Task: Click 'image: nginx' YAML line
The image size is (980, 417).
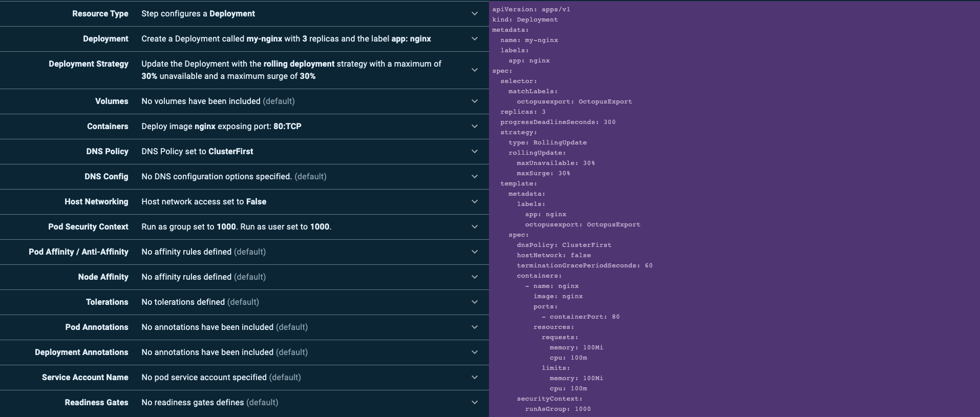Action: (x=558, y=296)
